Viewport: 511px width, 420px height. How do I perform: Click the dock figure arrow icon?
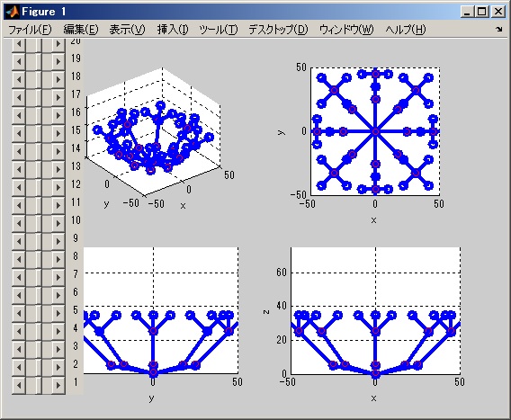point(499,30)
